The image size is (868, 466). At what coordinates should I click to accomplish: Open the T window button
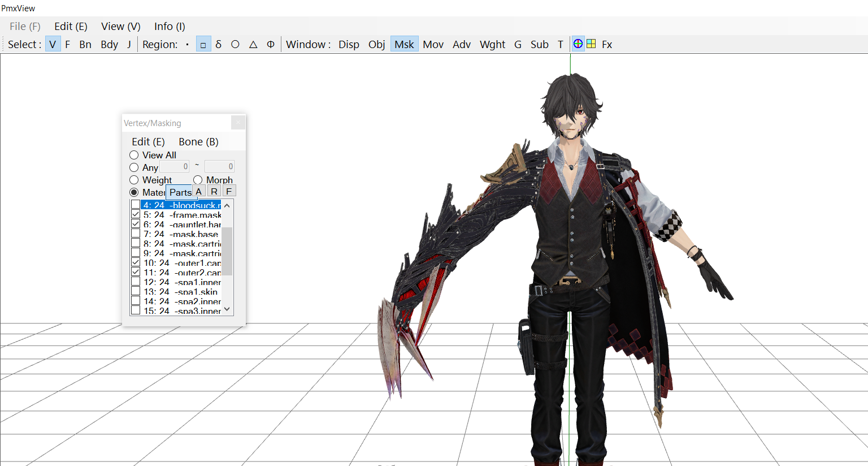coord(561,45)
